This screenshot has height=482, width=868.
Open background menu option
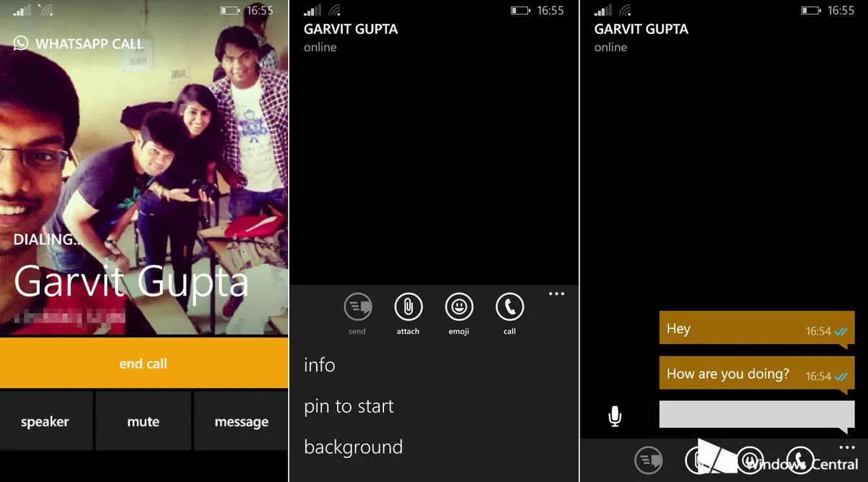click(353, 447)
